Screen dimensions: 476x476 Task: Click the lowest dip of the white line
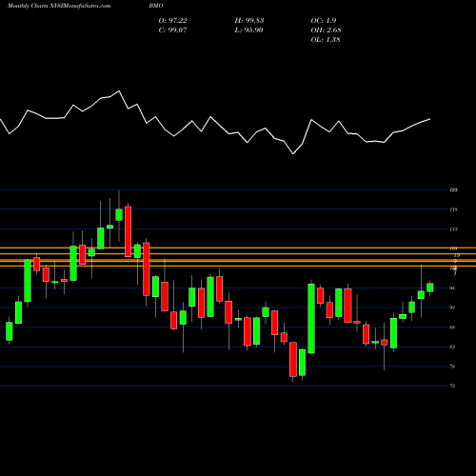pyautogui.click(x=293, y=154)
